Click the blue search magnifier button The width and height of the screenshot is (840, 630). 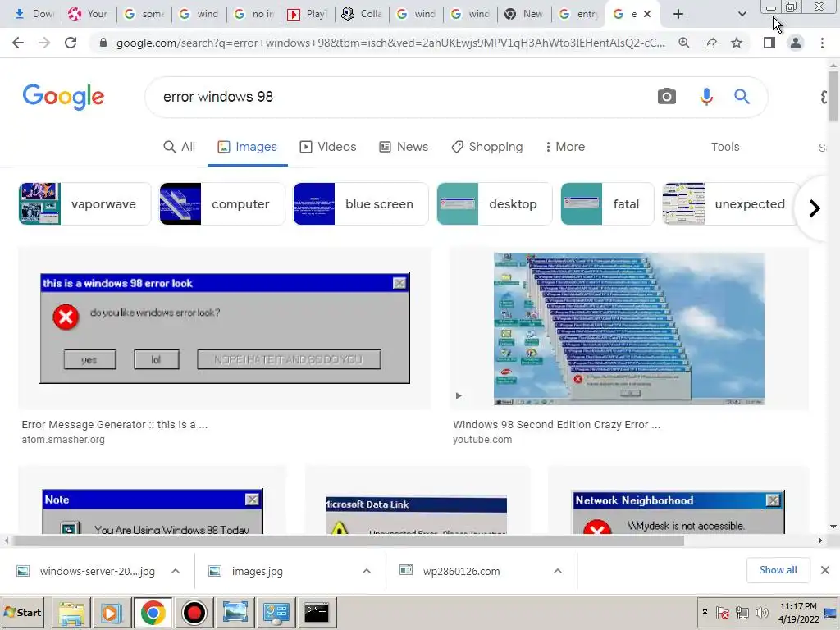742,97
